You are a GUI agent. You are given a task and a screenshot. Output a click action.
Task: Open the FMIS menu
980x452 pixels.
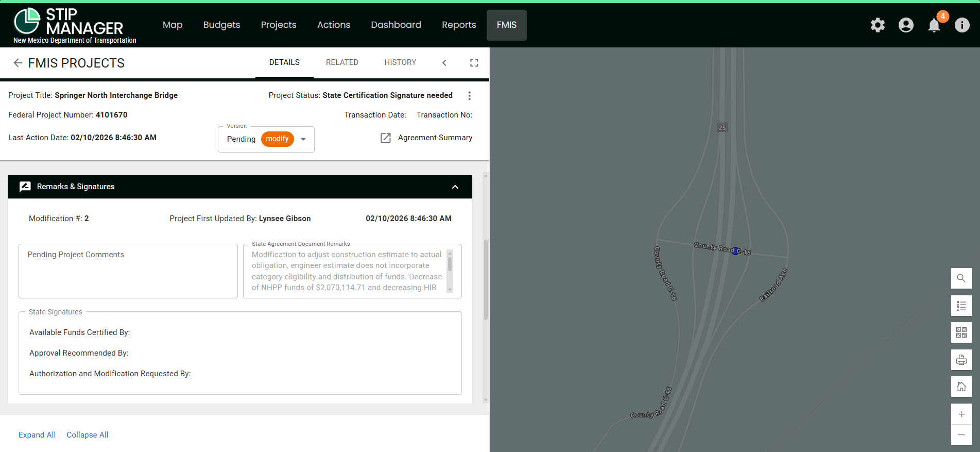click(x=507, y=25)
